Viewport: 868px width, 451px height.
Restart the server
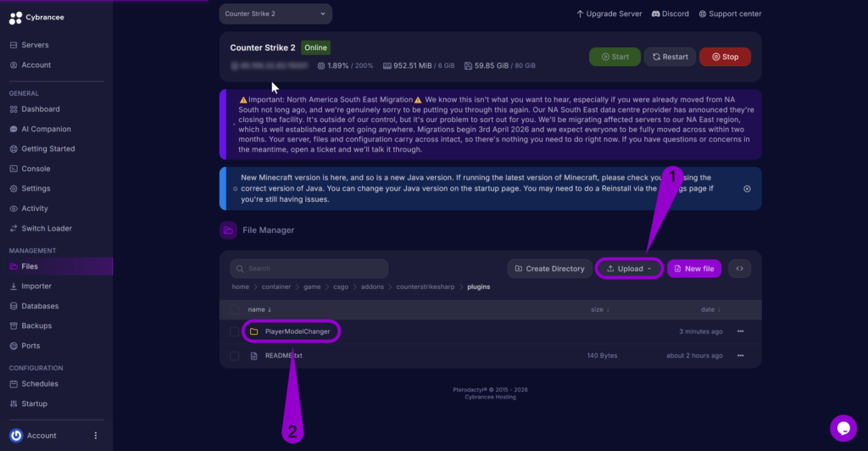[x=670, y=57]
